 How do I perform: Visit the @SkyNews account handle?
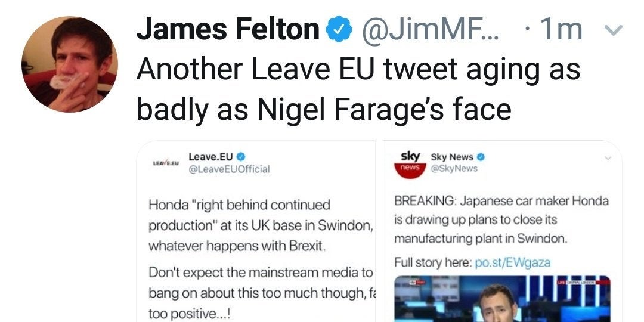(454, 168)
